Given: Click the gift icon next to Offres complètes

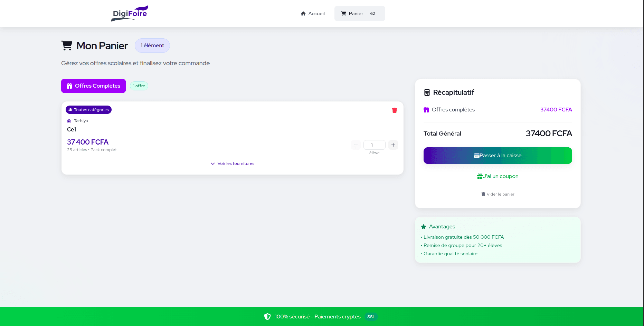Looking at the screenshot, I should pos(426,110).
